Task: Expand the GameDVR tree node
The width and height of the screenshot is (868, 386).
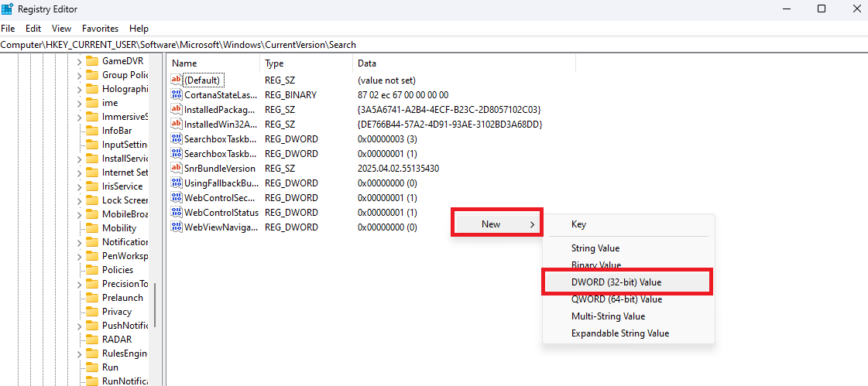Action: pyautogui.click(x=79, y=61)
